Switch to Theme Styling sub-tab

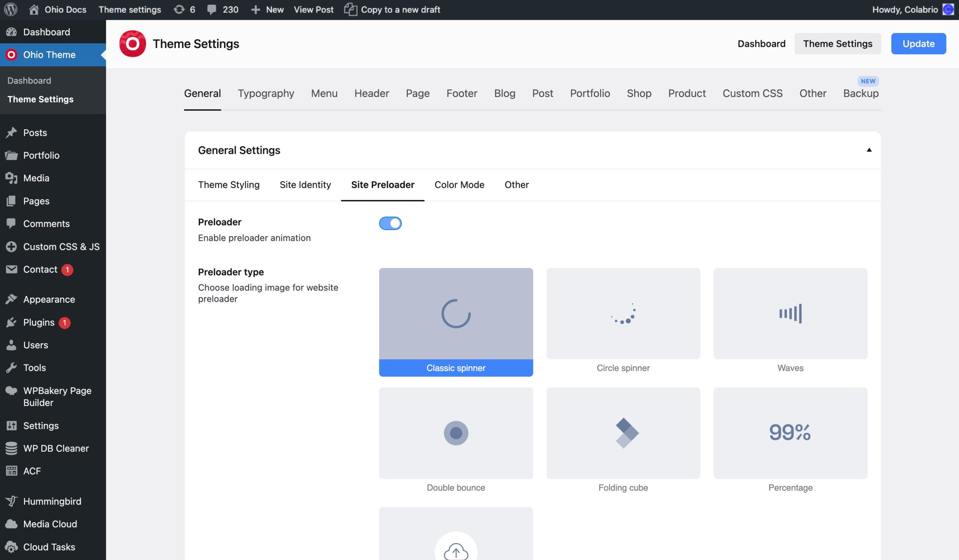pyautogui.click(x=229, y=185)
